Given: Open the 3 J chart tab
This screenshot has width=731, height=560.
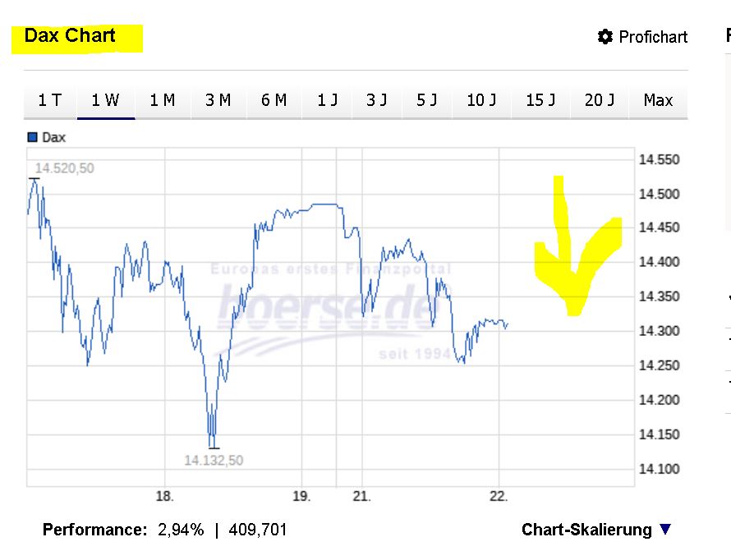Looking at the screenshot, I should 377,100.
